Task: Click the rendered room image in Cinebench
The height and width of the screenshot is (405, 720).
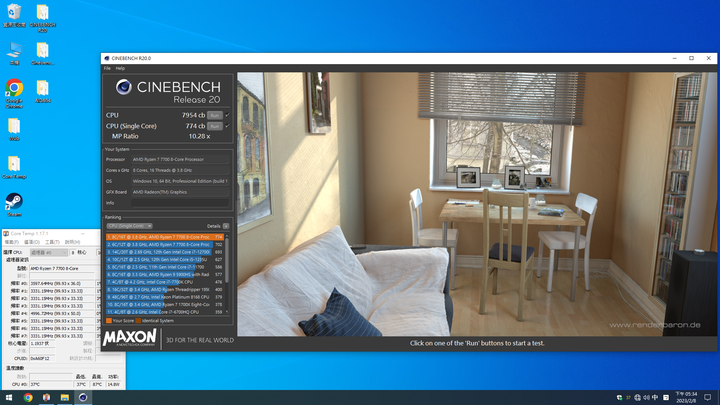Action: tap(477, 204)
